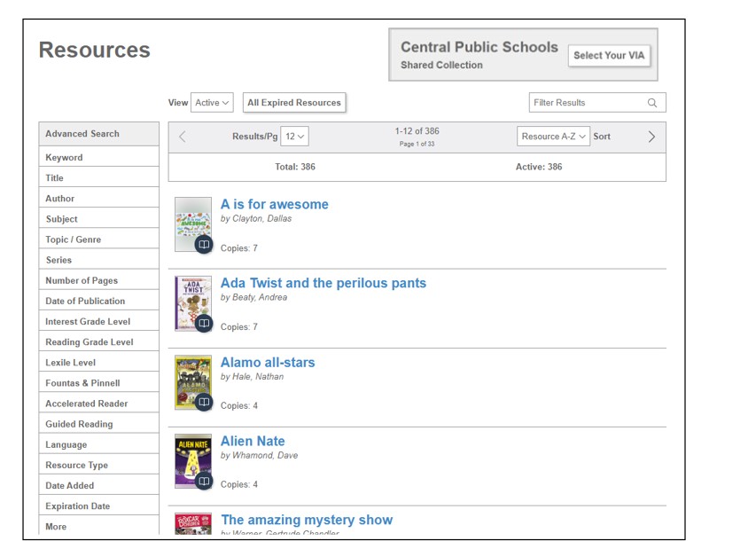
Task: Click ebook icon on Alamo all-stars cover
Action: tap(204, 402)
